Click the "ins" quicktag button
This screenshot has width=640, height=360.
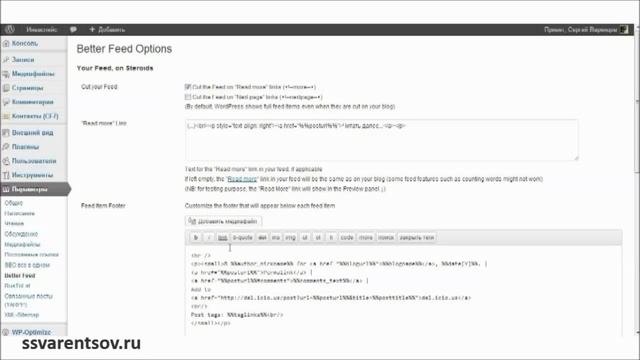[x=276, y=238]
